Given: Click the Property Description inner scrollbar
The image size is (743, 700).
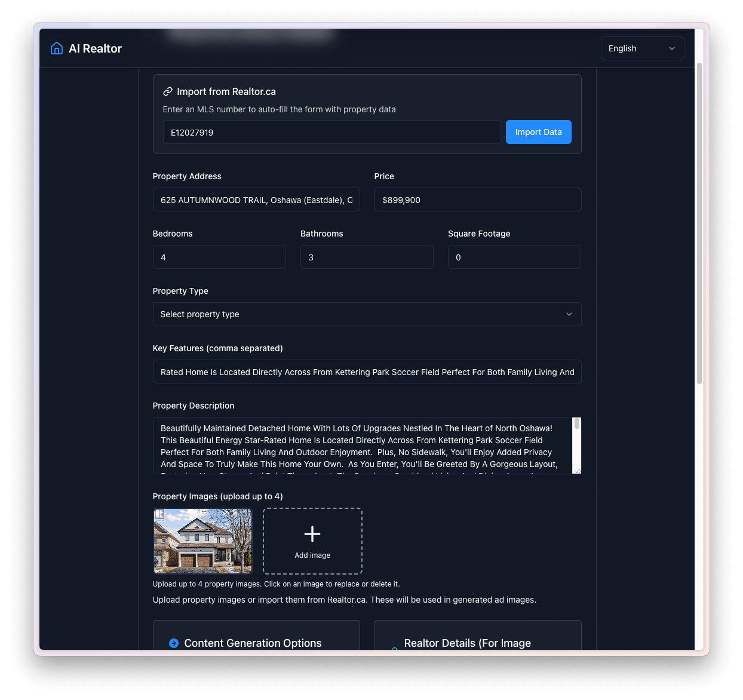Looking at the screenshot, I should [577, 424].
